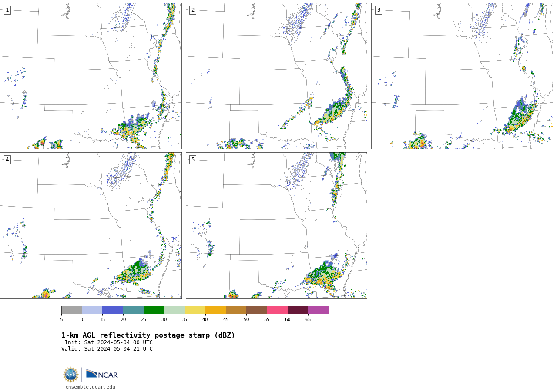This screenshot has height=392, width=557.
Task: Click the NSF logo icon
Action: (70, 375)
